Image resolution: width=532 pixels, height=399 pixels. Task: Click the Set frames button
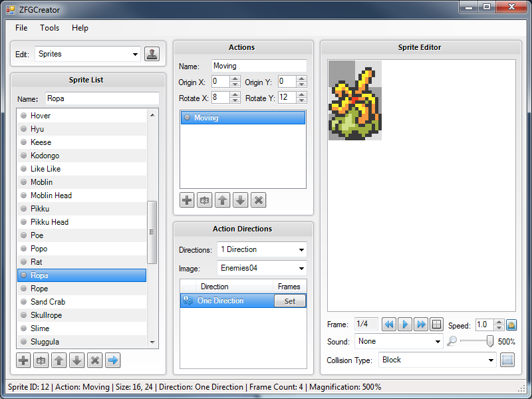[290, 301]
